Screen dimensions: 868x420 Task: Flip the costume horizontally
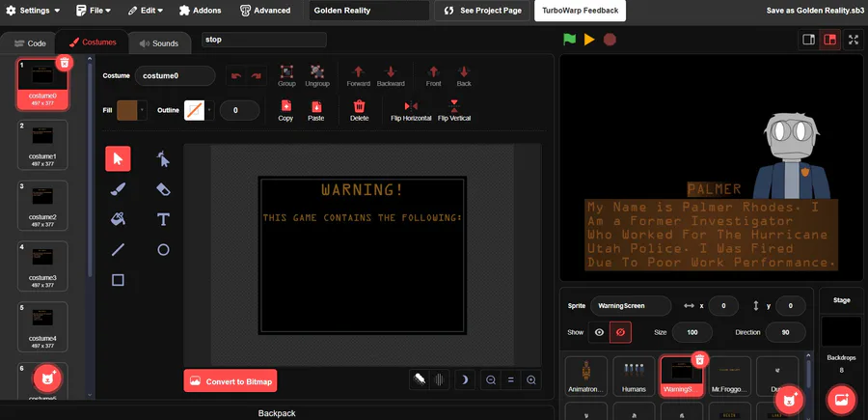point(411,110)
